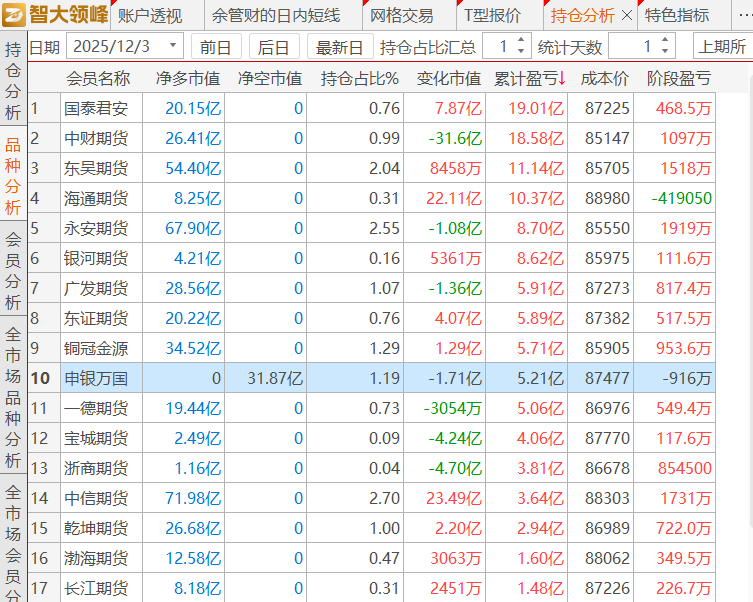Viewport: 753px width, 602px height.
Task: Click the 上期所 exchange button
Action: coord(722,47)
